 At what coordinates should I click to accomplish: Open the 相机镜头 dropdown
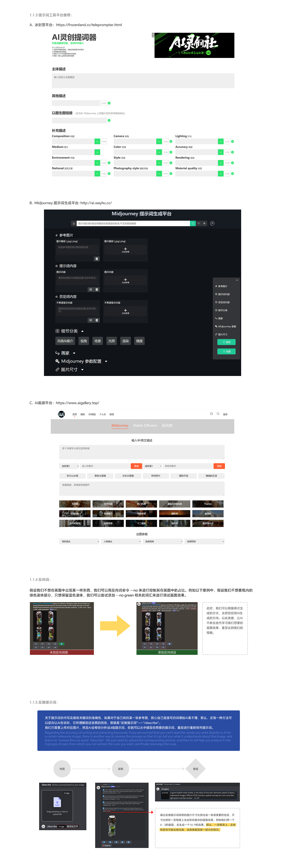point(79,542)
